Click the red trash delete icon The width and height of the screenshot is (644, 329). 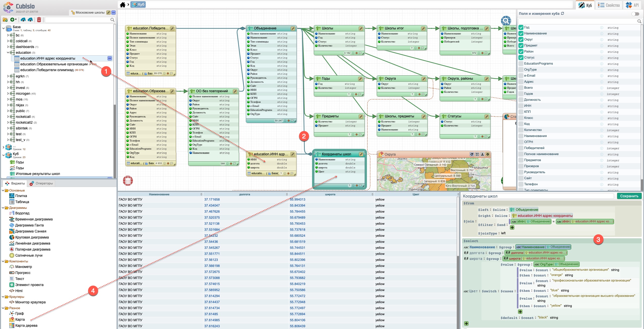pos(39,20)
